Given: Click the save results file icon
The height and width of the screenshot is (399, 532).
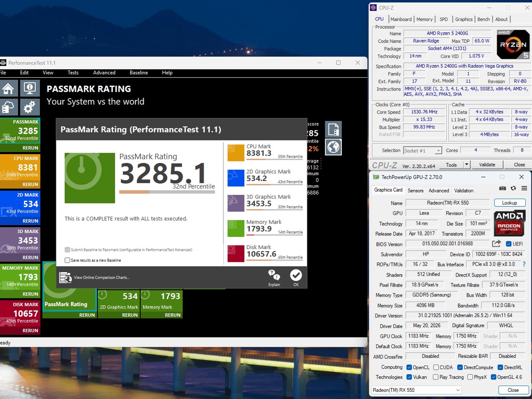Looking at the screenshot, I should pos(333,129).
